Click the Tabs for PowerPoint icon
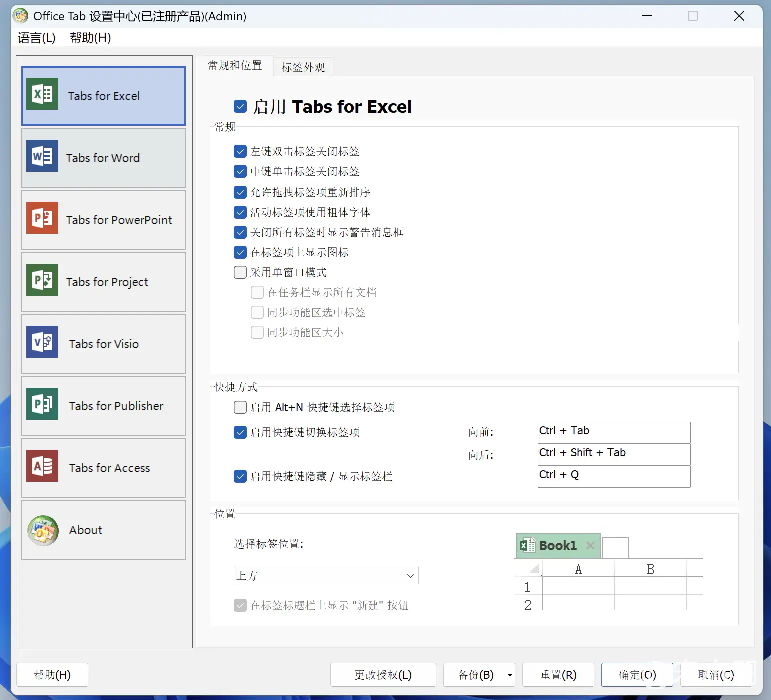Viewport: 771px width, 700px height. [42, 218]
